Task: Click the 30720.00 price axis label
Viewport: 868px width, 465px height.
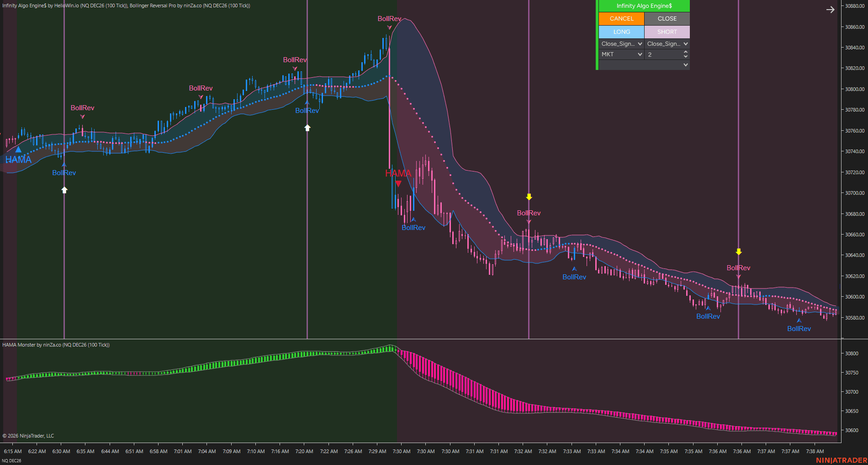Action: coord(854,172)
